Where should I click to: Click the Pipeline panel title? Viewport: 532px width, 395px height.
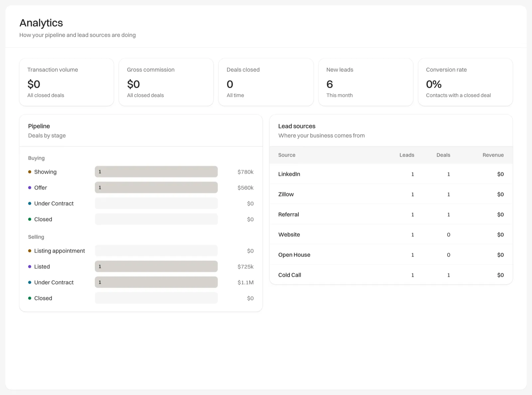[x=39, y=126]
